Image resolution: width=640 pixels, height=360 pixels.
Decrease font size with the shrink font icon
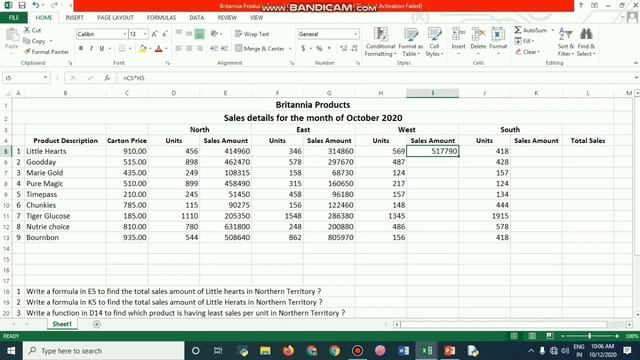pos(164,34)
